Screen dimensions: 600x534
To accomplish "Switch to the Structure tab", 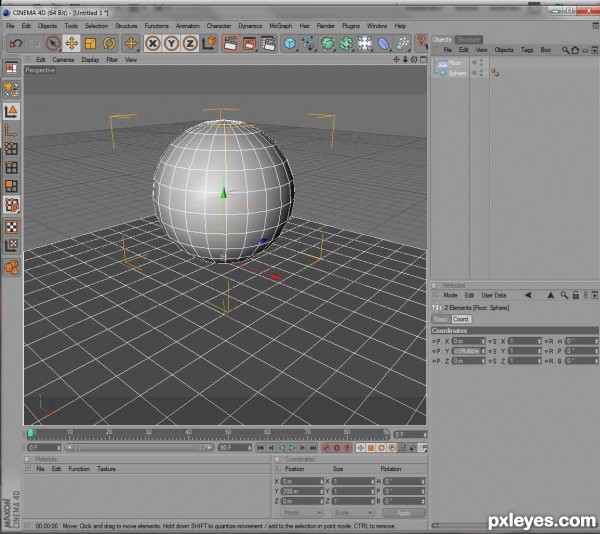I will pyautogui.click(x=469, y=39).
